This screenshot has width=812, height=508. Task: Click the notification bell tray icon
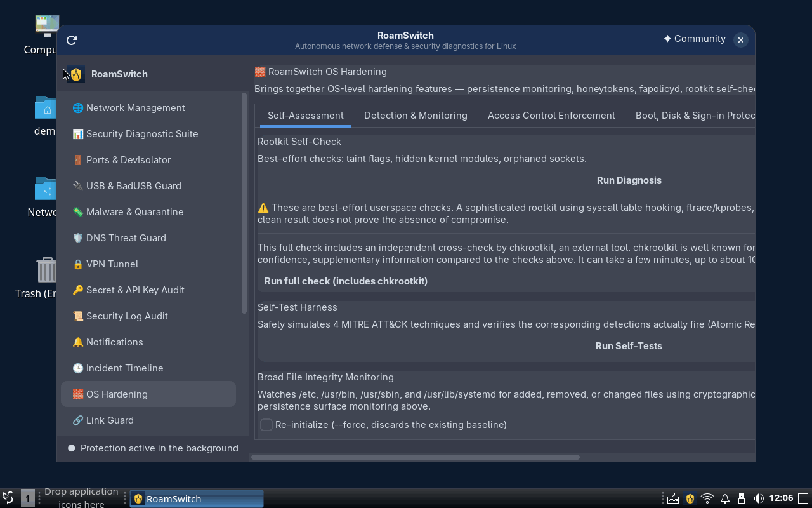[x=724, y=499]
